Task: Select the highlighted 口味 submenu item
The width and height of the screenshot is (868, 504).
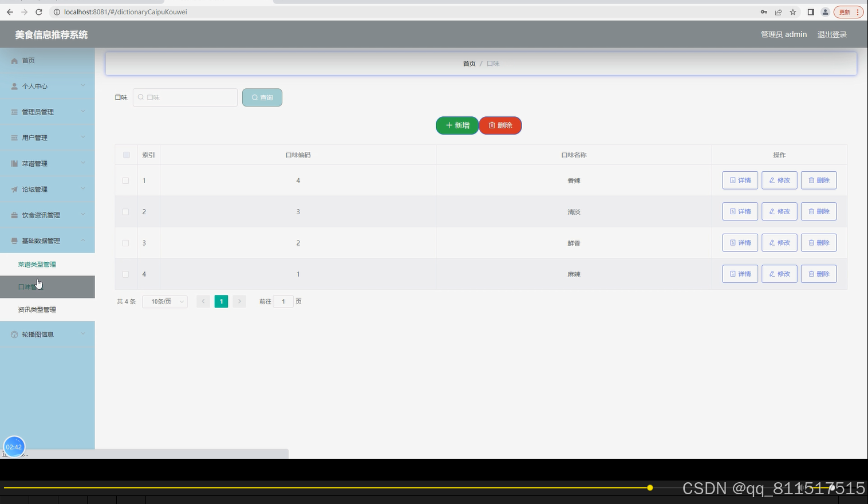Action: (x=48, y=287)
